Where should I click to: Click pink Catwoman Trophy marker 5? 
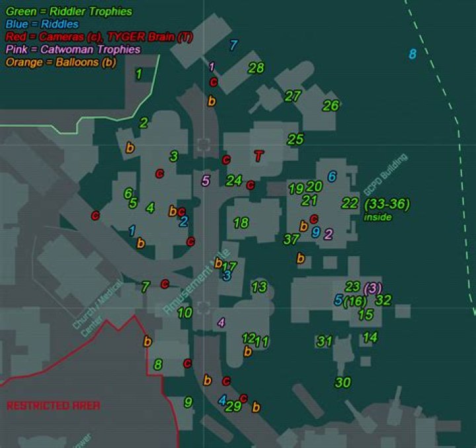[206, 181]
